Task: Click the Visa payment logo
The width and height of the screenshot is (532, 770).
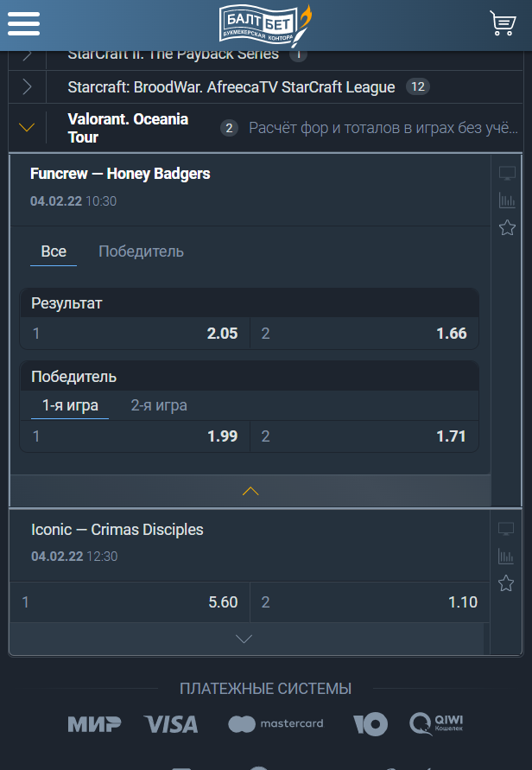Action: (x=171, y=724)
